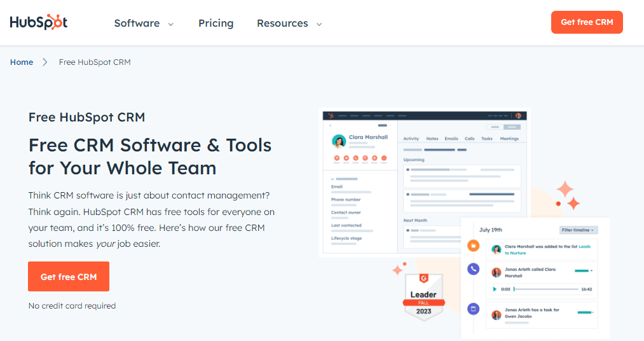Click the Next Month section label
This screenshot has width=644, height=341.
click(x=415, y=221)
